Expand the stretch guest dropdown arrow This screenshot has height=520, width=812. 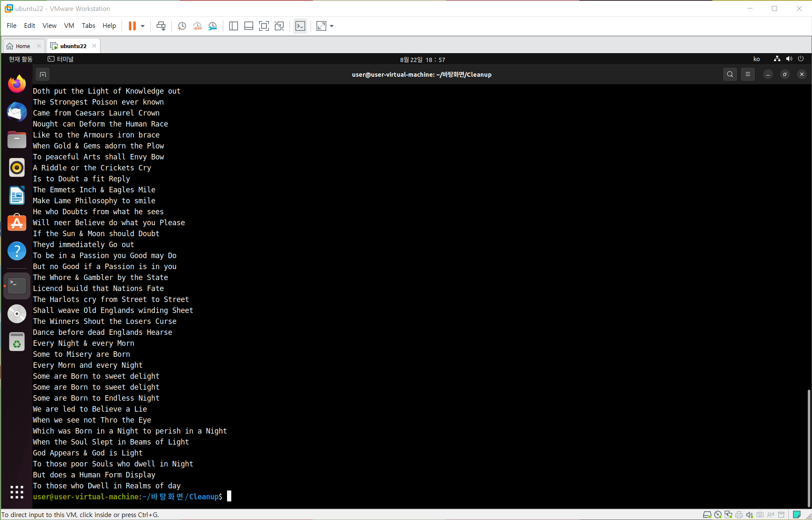pyautogui.click(x=332, y=26)
